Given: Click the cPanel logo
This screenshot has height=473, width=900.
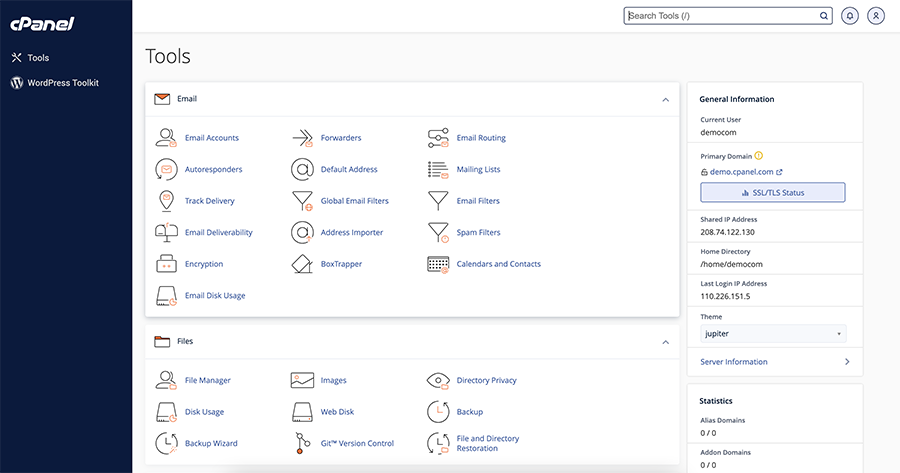Looking at the screenshot, I should click(42, 24).
